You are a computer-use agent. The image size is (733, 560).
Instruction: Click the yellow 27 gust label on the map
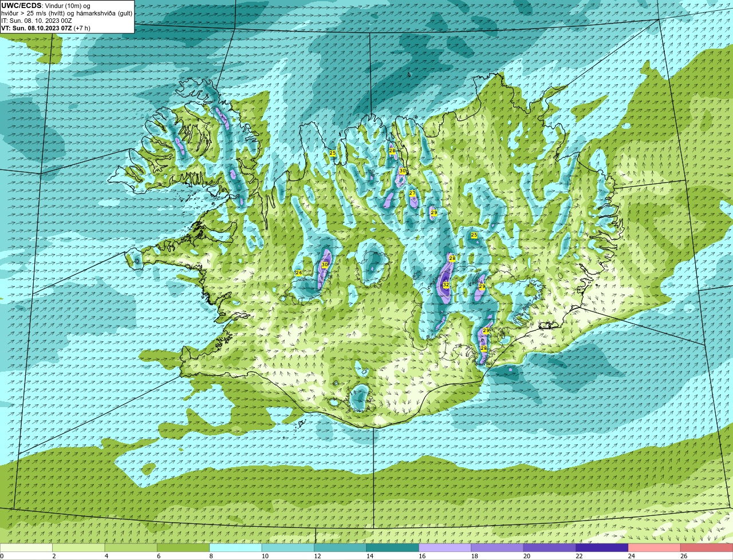tap(412, 194)
